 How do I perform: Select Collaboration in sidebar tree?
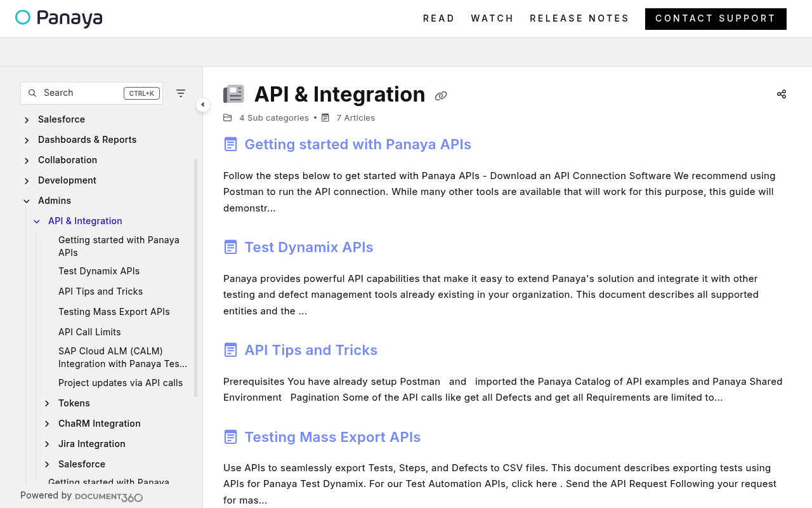[67, 160]
